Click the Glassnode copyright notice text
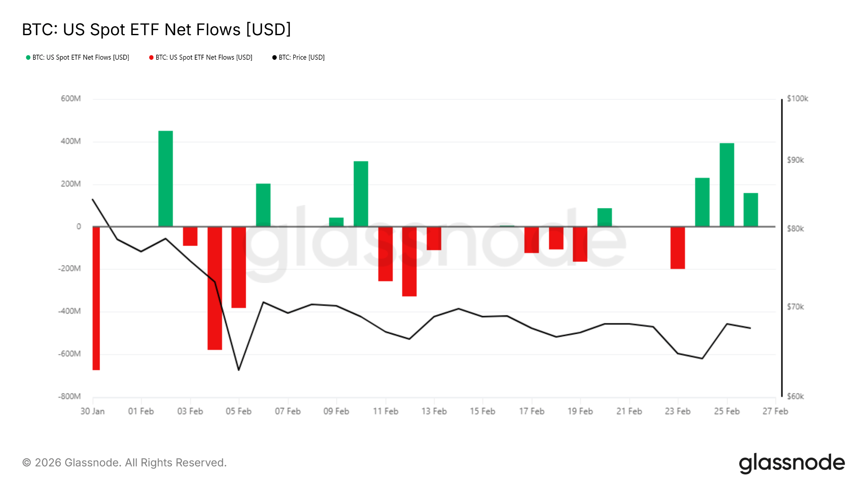 pyautogui.click(x=124, y=463)
